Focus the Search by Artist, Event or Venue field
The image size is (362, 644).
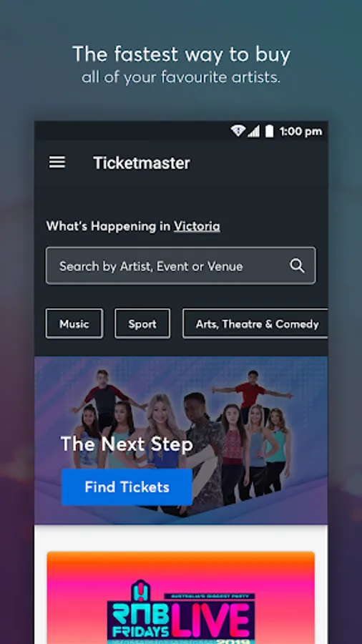point(180,265)
